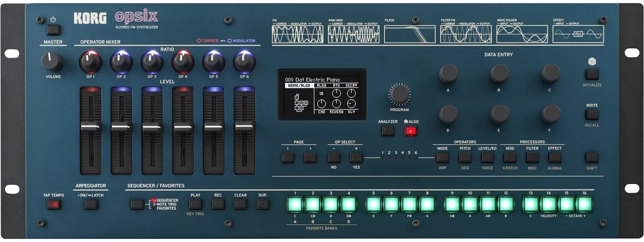644x242 pixels.
Task: Click the ANALYZER button
Action: [387, 131]
